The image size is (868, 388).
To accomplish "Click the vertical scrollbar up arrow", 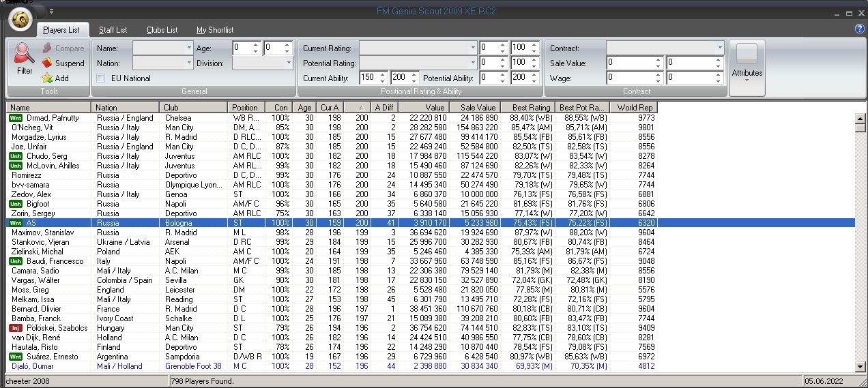I will point(860,119).
